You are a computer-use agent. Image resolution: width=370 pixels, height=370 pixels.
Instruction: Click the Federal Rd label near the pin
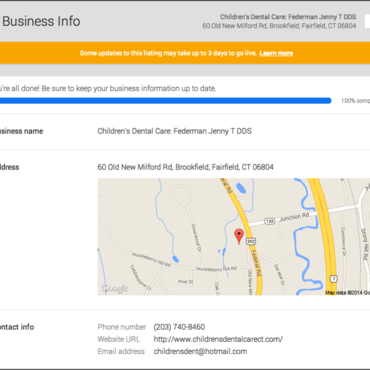click(256, 263)
